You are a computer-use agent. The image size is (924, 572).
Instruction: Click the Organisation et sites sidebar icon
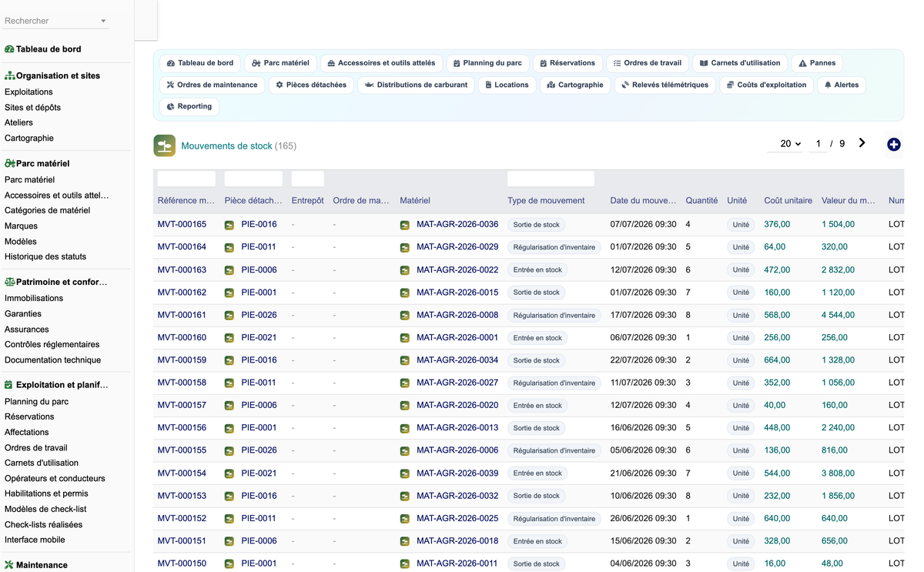(x=9, y=76)
